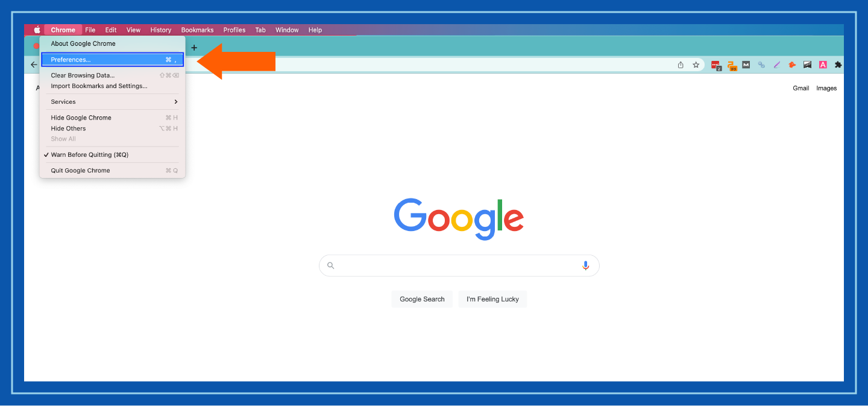
Task: Open the gray M extension
Action: coord(746,65)
